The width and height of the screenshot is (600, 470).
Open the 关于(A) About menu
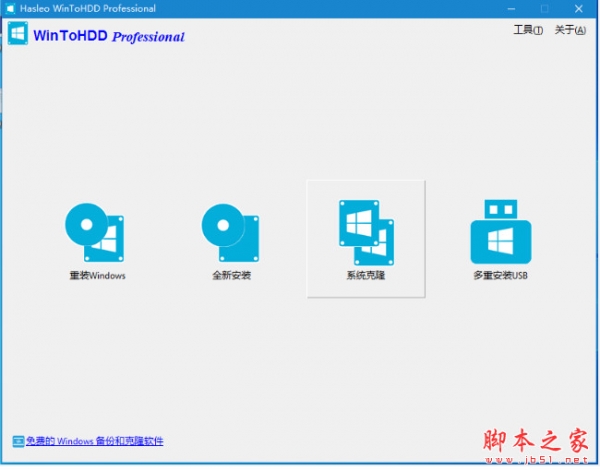[570, 30]
